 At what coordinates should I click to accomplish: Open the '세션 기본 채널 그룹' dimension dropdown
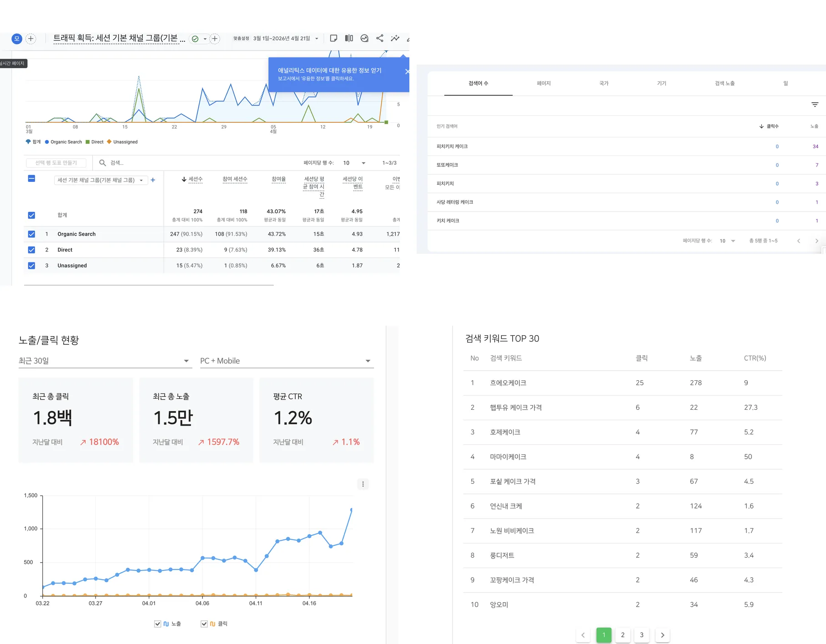click(101, 180)
